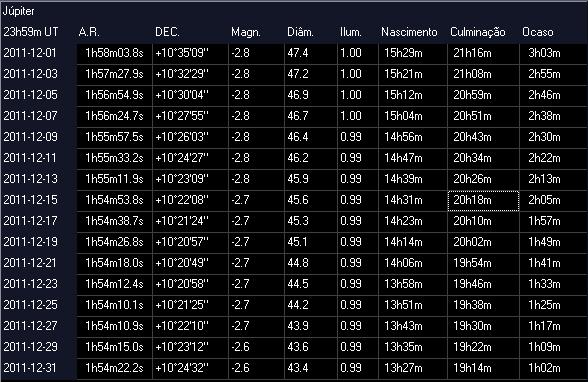The width and height of the screenshot is (588, 382).
Task: Select the A.R. column header
Action: click(x=89, y=32)
